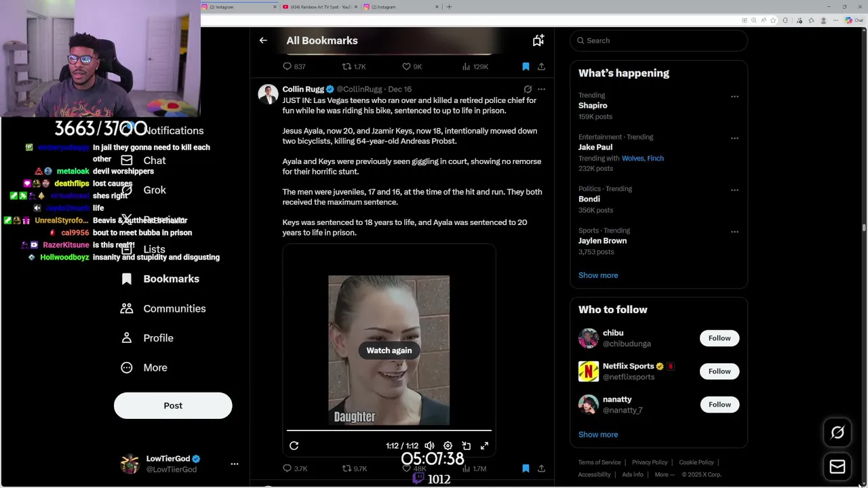The image size is (868, 488).
Task: Reply to Collin Rugg post showing 3.7K
Action: click(295, 468)
